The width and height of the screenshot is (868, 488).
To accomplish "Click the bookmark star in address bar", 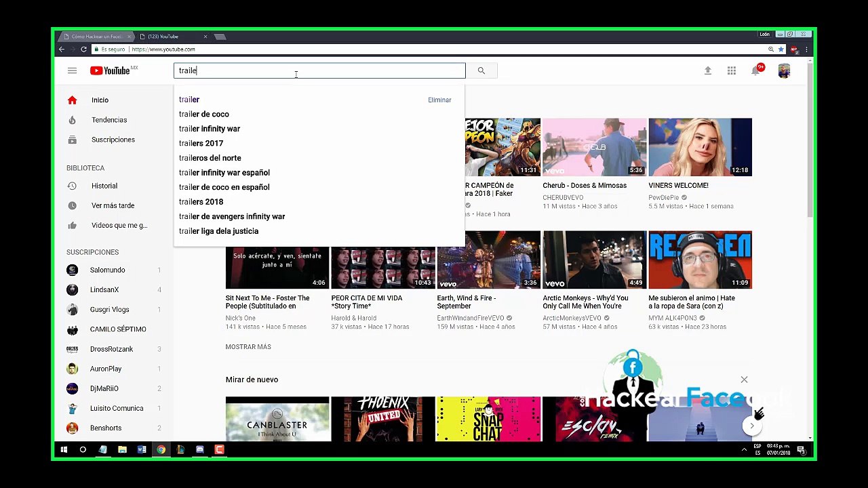I will coord(781,49).
